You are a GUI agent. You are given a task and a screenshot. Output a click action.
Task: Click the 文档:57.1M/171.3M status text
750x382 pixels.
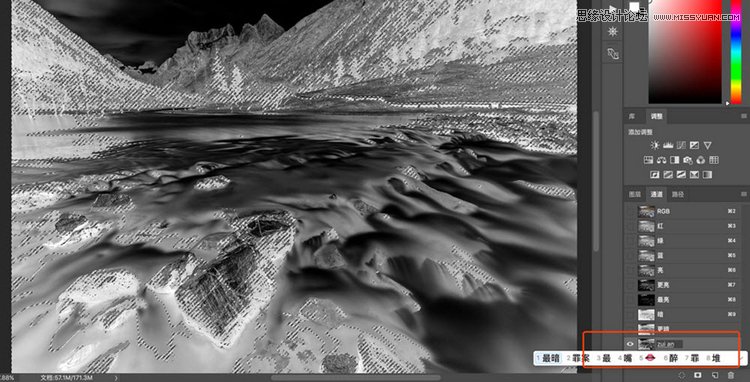point(68,378)
